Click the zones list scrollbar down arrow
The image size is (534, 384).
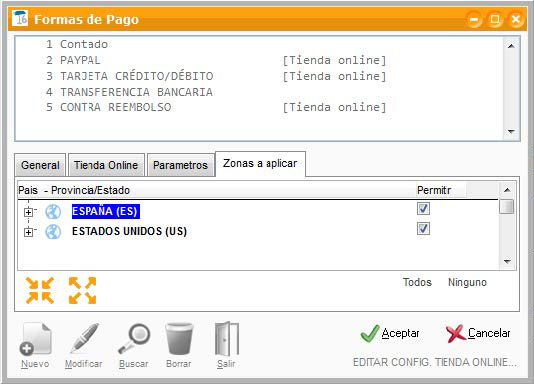[507, 261]
